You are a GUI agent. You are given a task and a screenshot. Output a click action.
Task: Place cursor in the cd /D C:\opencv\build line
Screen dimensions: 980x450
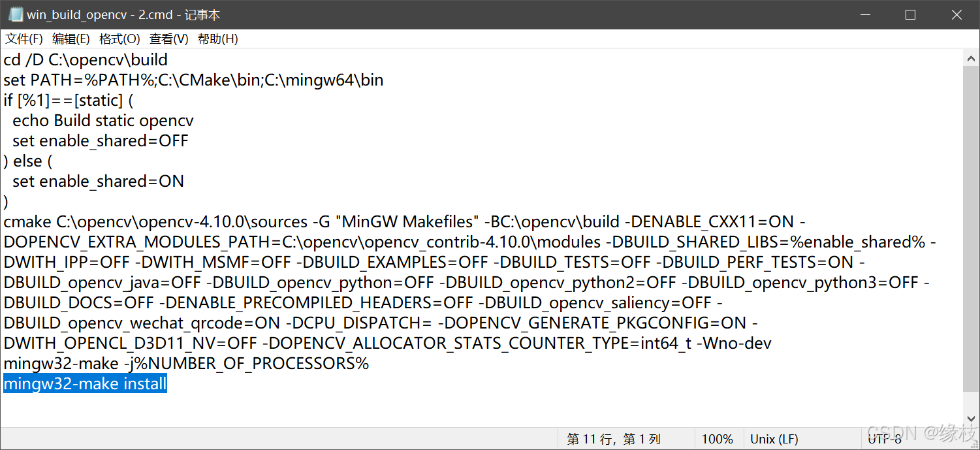[x=85, y=59]
